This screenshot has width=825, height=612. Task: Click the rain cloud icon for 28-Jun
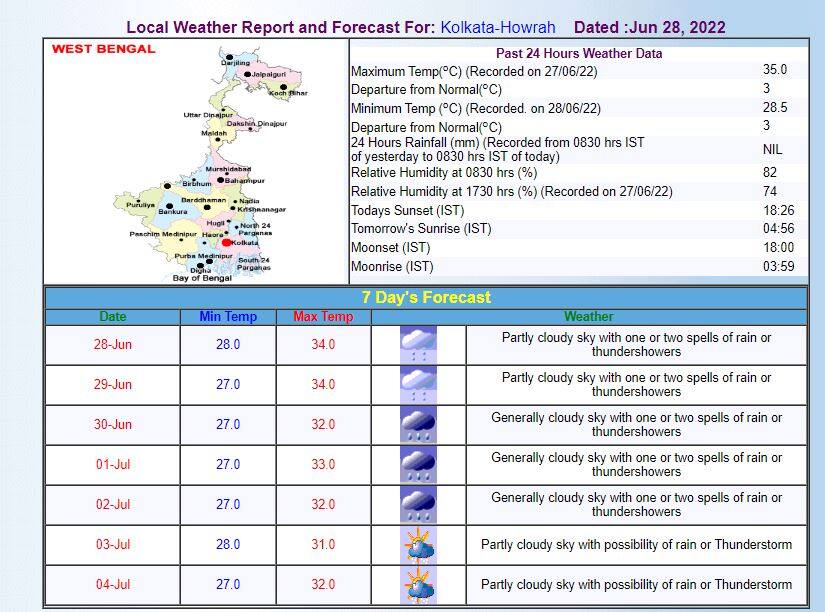point(418,344)
